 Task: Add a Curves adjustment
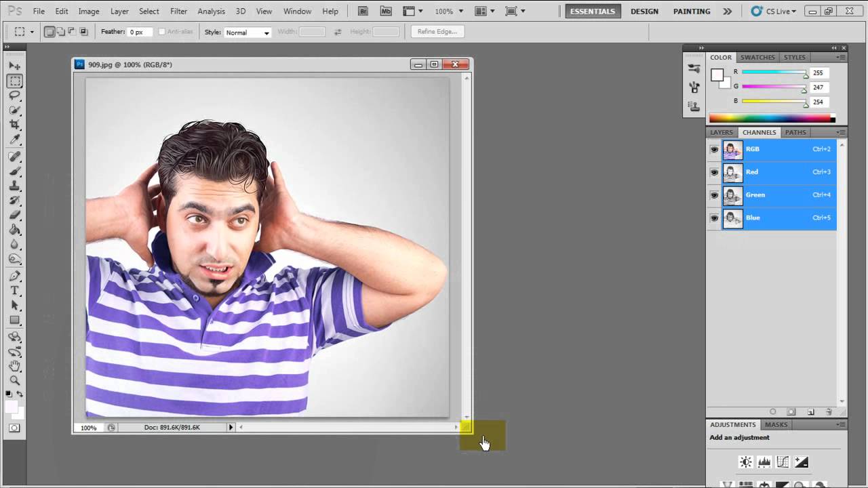783,462
